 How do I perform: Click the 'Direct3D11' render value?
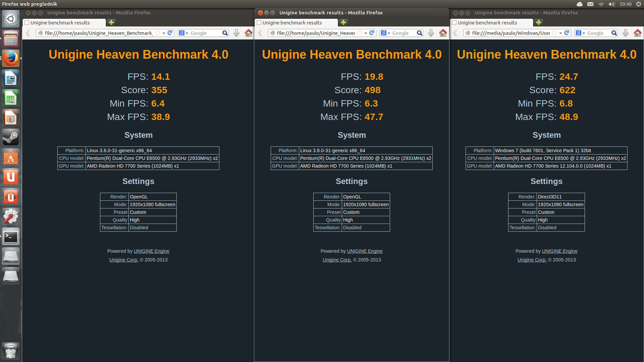[x=550, y=197]
